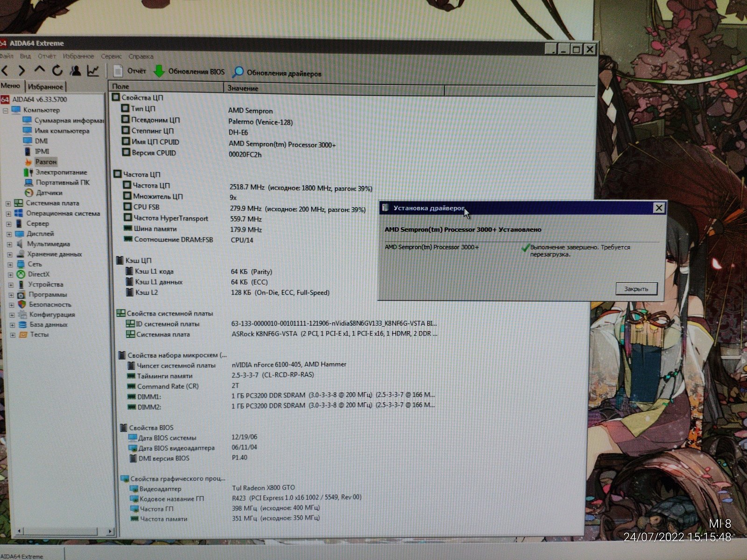Open the Сервис menu
Viewport: 747px width, 560px height.
[111, 56]
